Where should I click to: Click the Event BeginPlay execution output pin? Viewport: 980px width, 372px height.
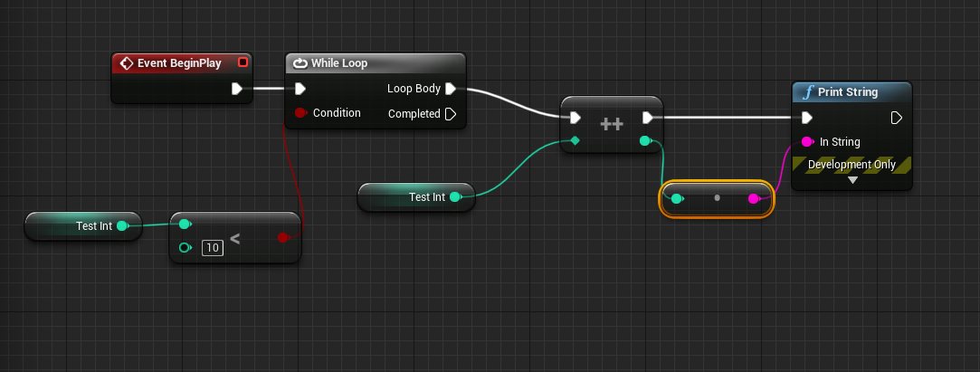pos(237,89)
